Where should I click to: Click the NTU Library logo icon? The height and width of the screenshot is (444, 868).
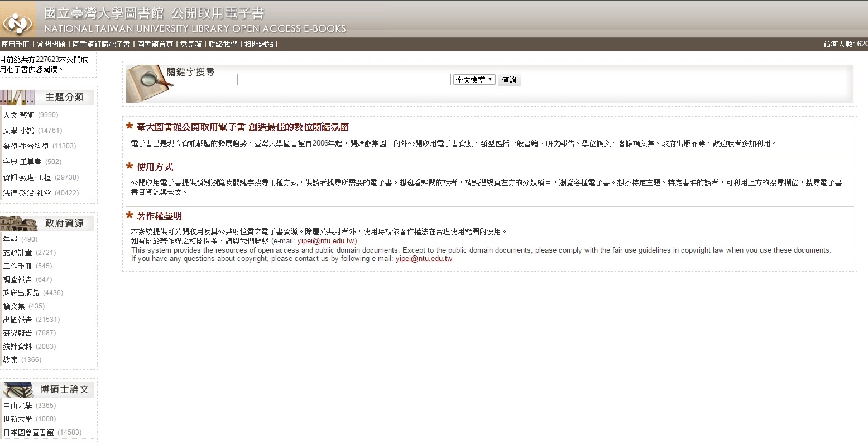[x=18, y=23]
